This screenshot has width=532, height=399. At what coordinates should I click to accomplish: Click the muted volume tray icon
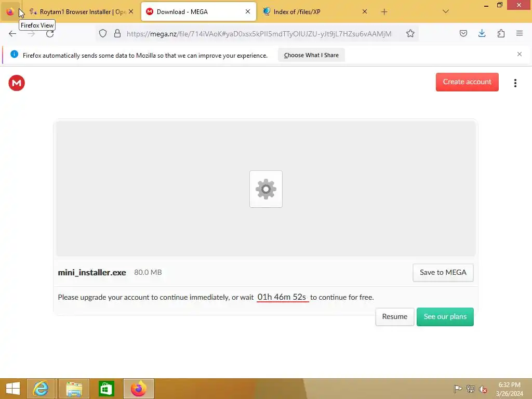coord(483,389)
